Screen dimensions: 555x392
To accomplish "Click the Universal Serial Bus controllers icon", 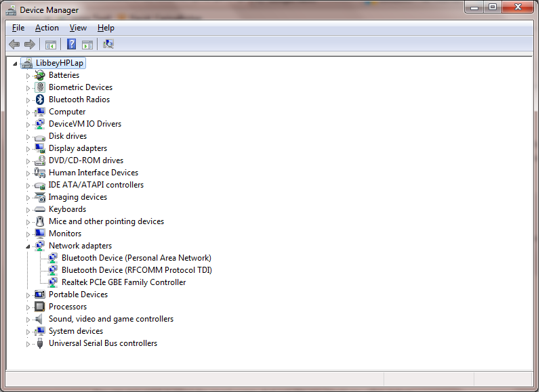I will pyautogui.click(x=40, y=343).
